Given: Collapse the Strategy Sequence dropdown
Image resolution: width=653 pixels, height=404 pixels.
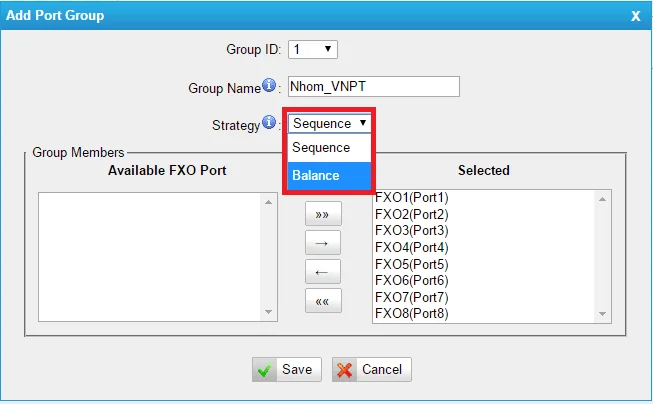Looking at the screenshot, I should pyautogui.click(x=329, y=123).
